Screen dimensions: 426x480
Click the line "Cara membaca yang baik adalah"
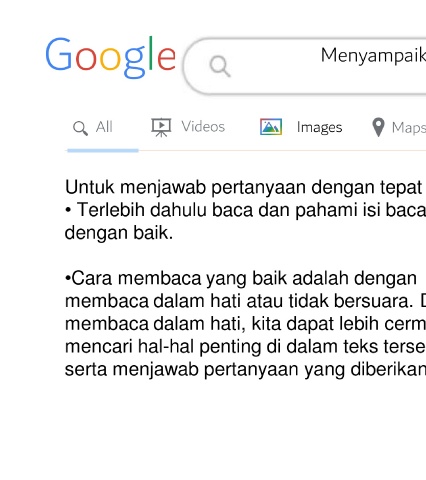(241, 278)
